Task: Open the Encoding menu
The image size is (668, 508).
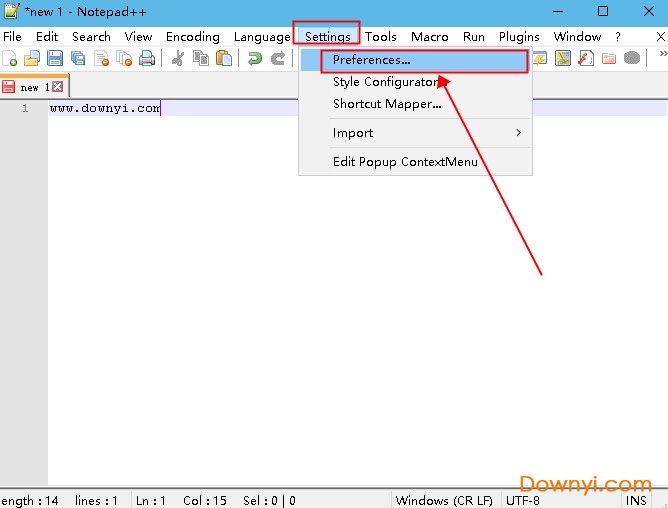Action: click(x=193, y=37)
